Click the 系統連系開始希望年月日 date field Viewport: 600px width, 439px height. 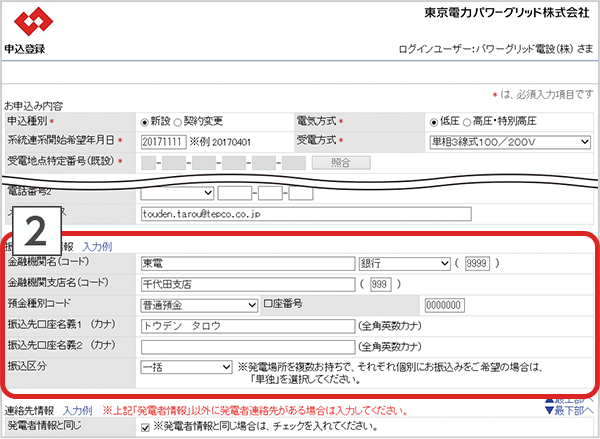(164, 142)
